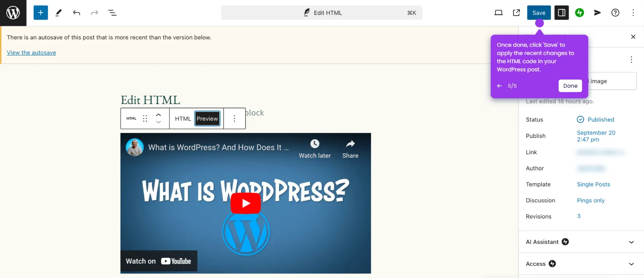Open the help question mark icon
The height and width of the screenshot is (278, 644).
click(616, 13)
